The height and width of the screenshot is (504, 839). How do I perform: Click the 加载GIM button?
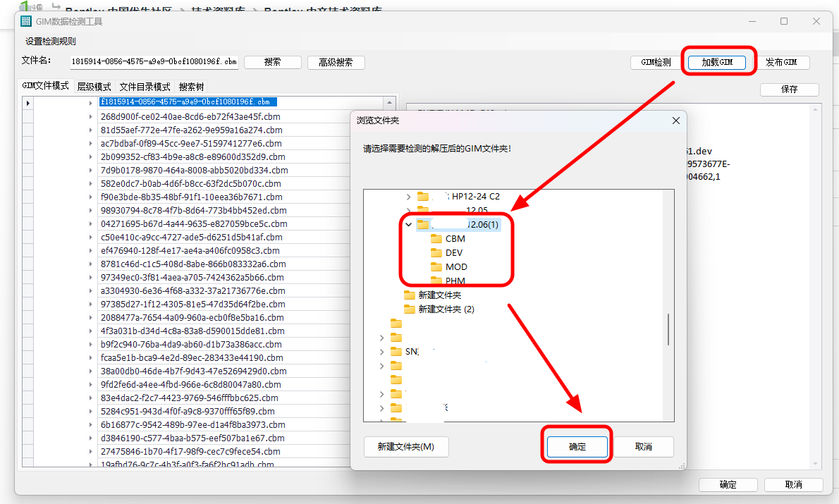[717, 62]
